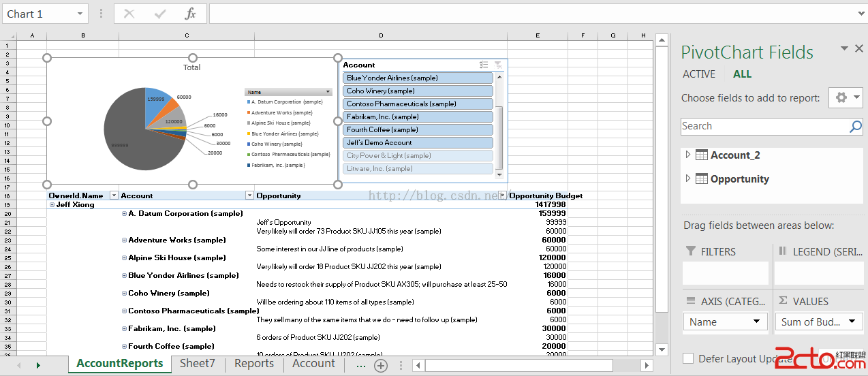Select column D header

point(381,35)
